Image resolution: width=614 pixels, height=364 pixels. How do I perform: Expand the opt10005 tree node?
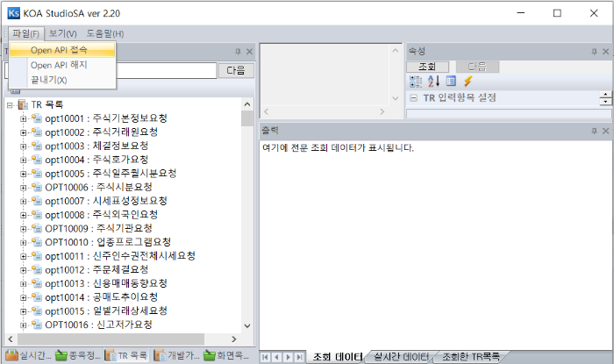[x=24, y=174]
